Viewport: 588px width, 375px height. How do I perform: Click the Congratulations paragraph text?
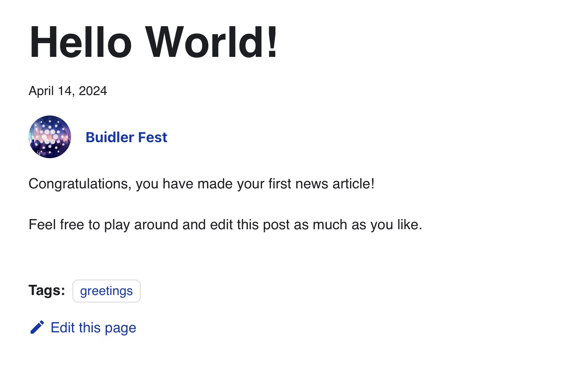click(x=201, y=184)
